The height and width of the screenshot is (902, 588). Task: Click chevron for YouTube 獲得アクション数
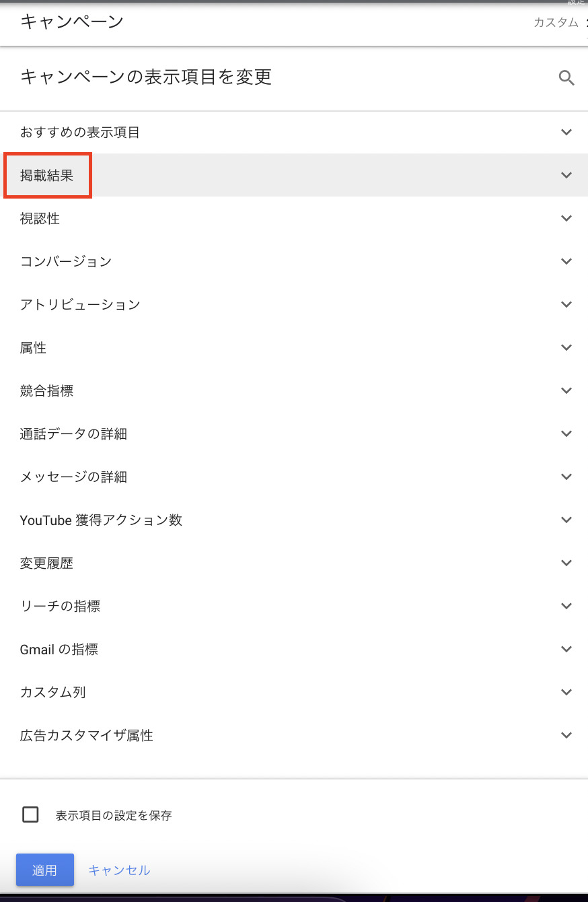tap(566, 520)
